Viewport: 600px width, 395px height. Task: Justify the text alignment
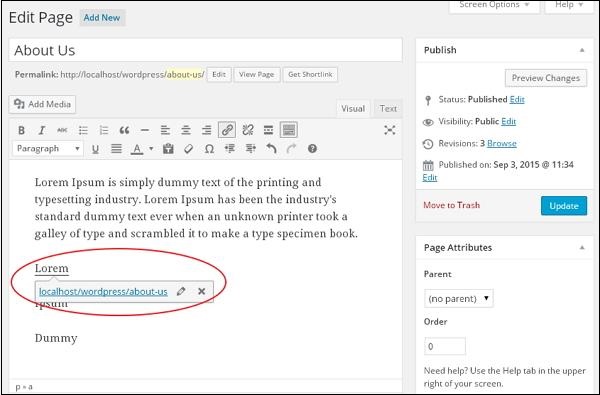tap(116, 149)
